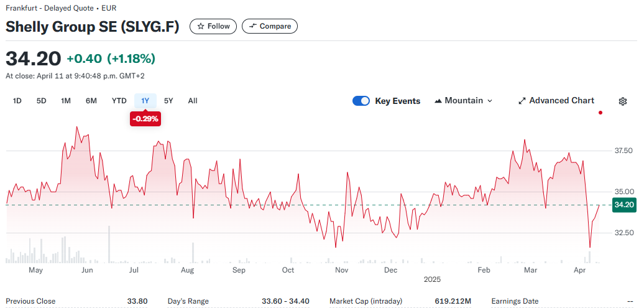Choose the YTD range
This screenshot has width=644, height=308.
[x=119, y=101]
